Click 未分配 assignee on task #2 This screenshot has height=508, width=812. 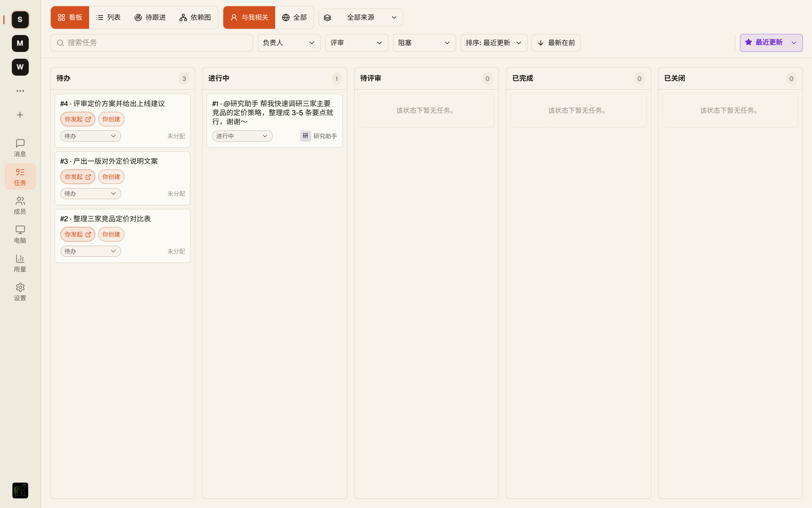point(176,251)
